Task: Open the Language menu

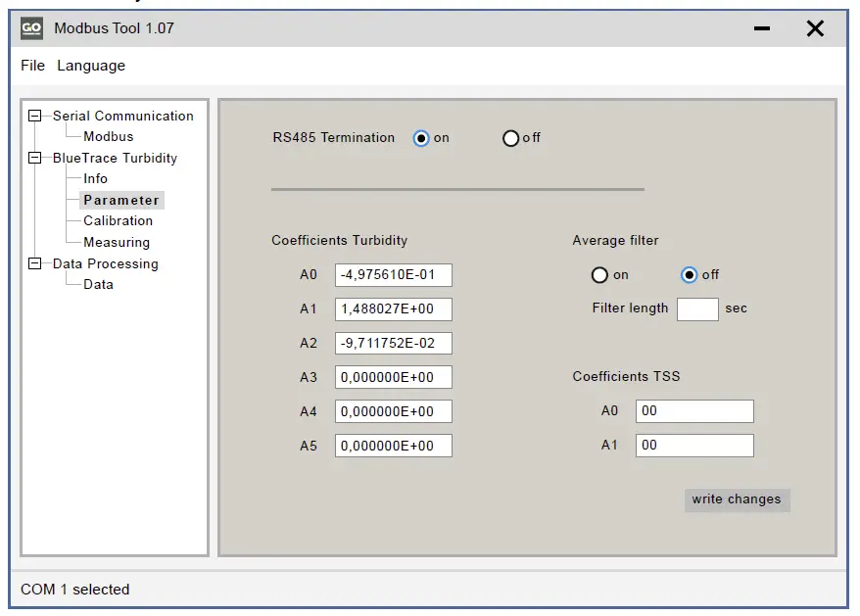Action: pos(90,66)
